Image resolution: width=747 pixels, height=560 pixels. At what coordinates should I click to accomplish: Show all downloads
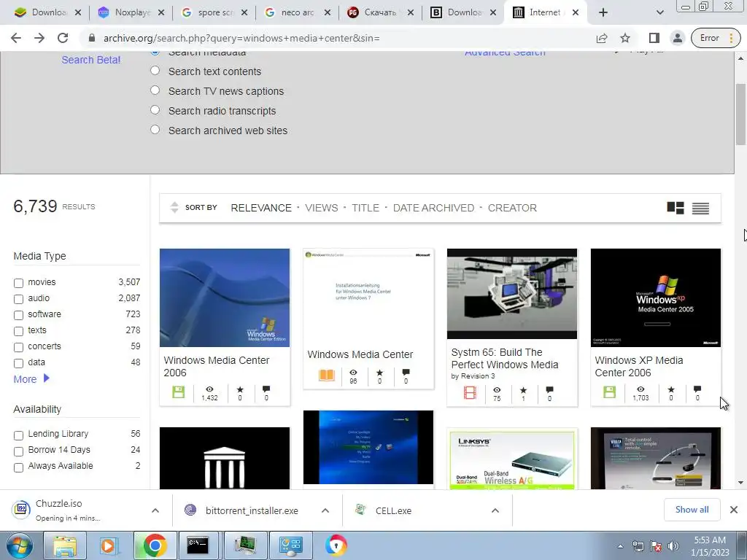coord(692,510)
